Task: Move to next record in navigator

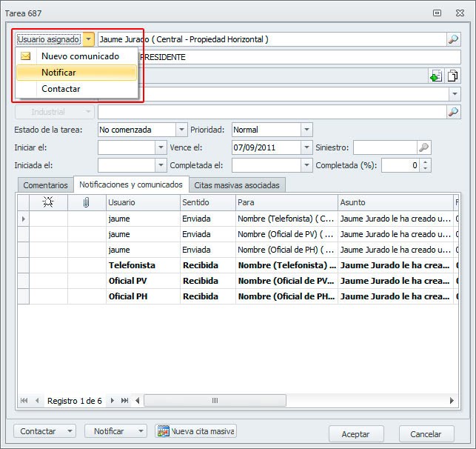Action: click(113, 401)
